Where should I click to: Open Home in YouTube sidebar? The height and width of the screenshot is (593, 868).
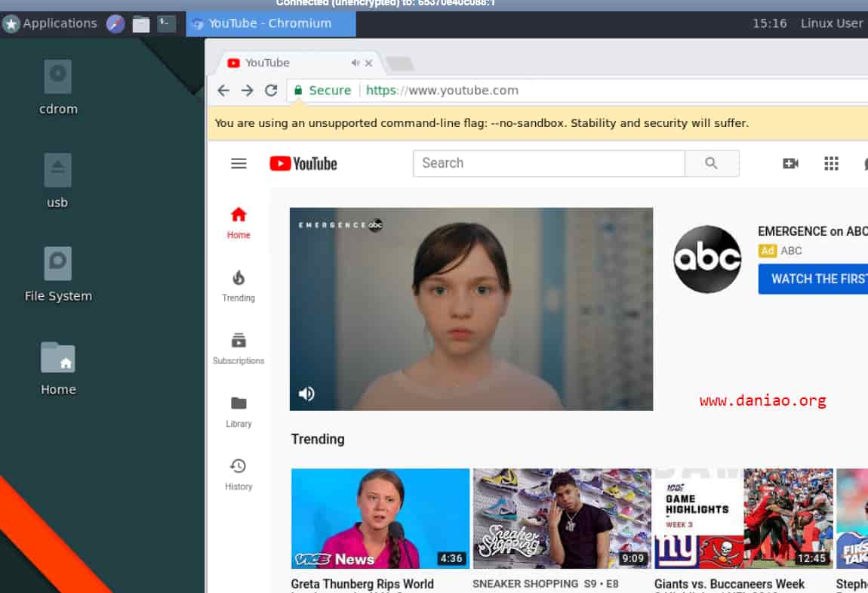(x=239, y=223)
